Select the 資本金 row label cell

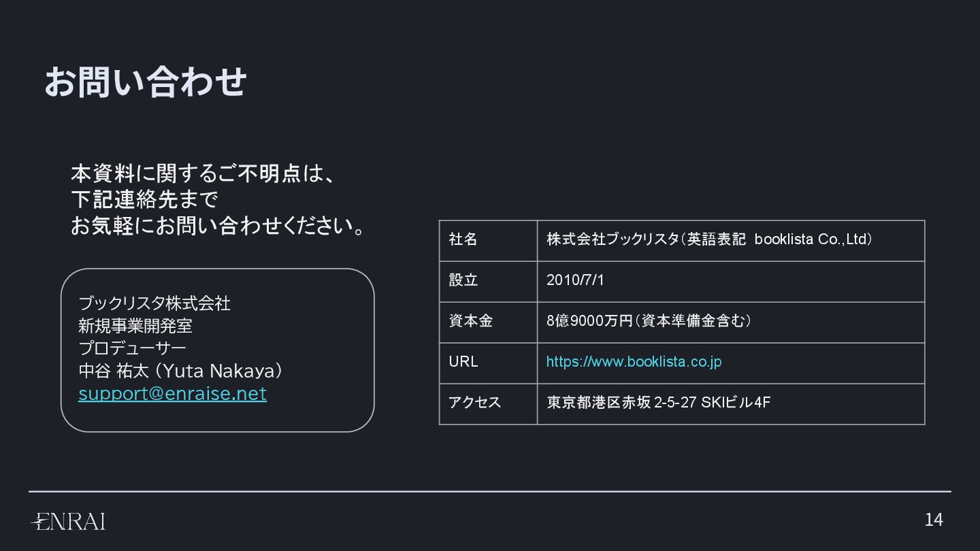point(488,322)
